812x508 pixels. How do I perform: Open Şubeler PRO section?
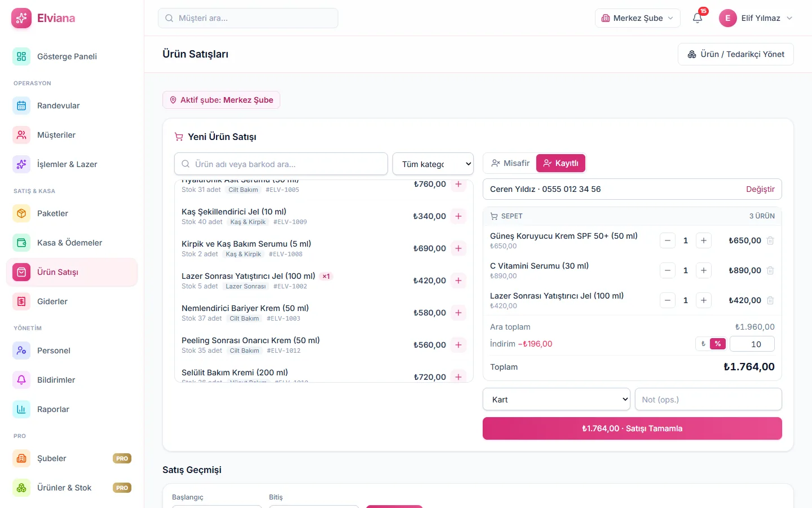(72, 458)
